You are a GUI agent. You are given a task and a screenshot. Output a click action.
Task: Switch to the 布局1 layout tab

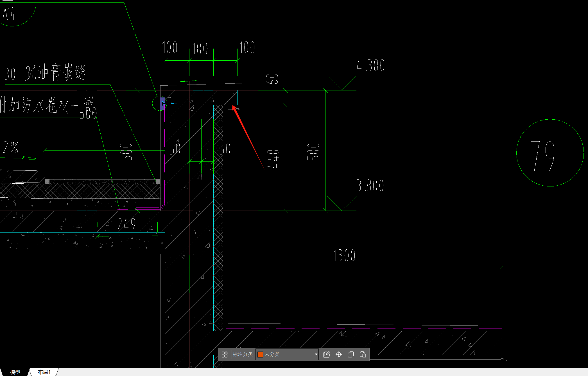pyautogui.click(x=44, y=372)
